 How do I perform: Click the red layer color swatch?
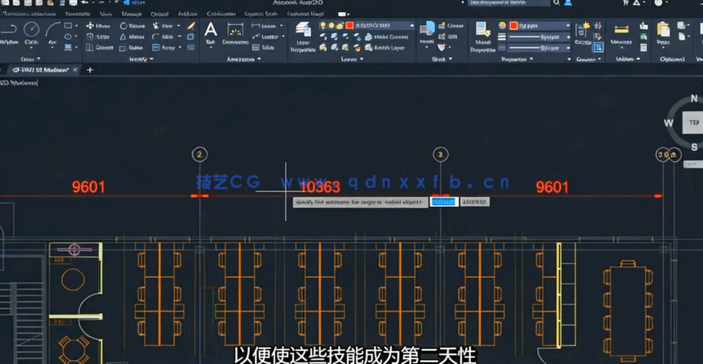point(350,26)
